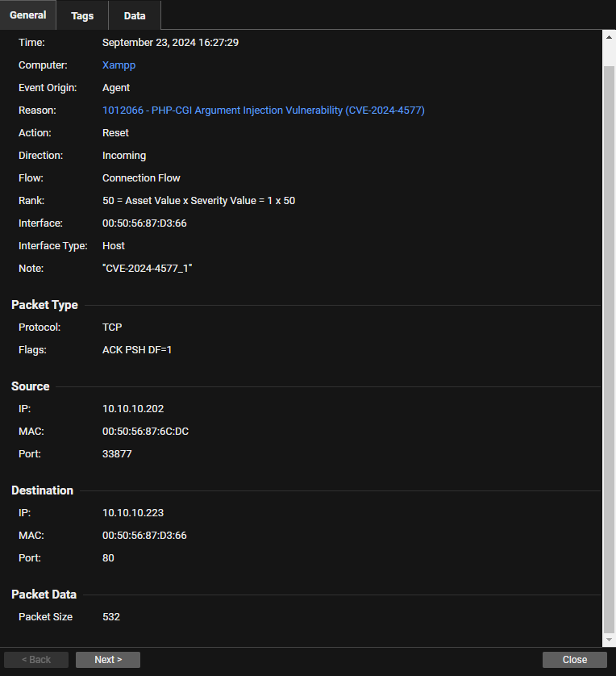The height and width of the screenshot is (676, 616).
Task: Go to the Next event
Action: [x=108, y=660]
